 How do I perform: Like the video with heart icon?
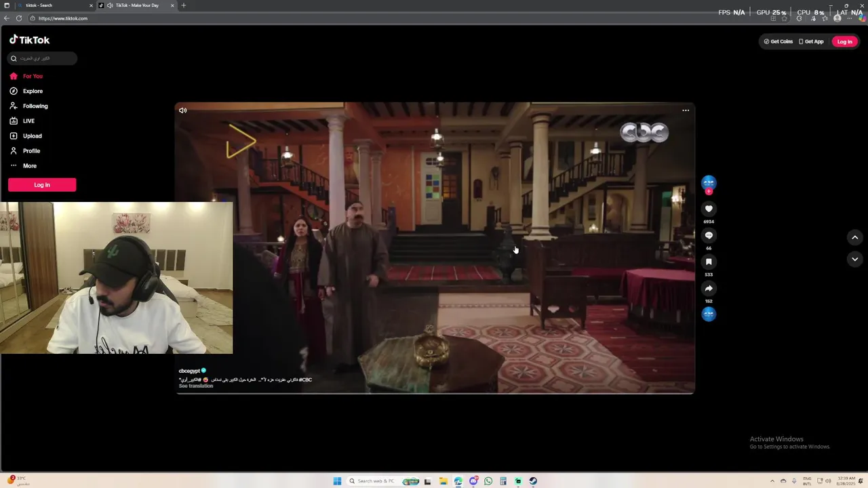(709, 209)
